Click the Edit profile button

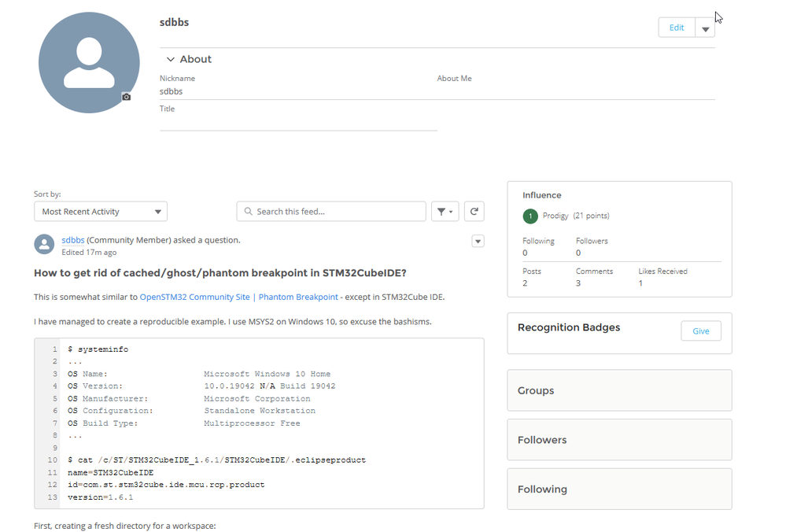pyautogui.click(x=676, y=28)
